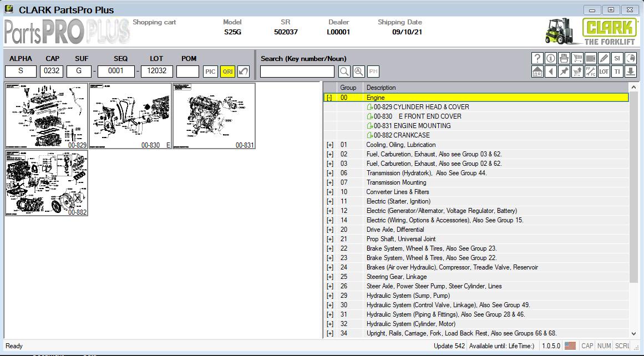Open the globe icon
The image size is (644, 356).
pyautogui.click(x=630, y=58)
